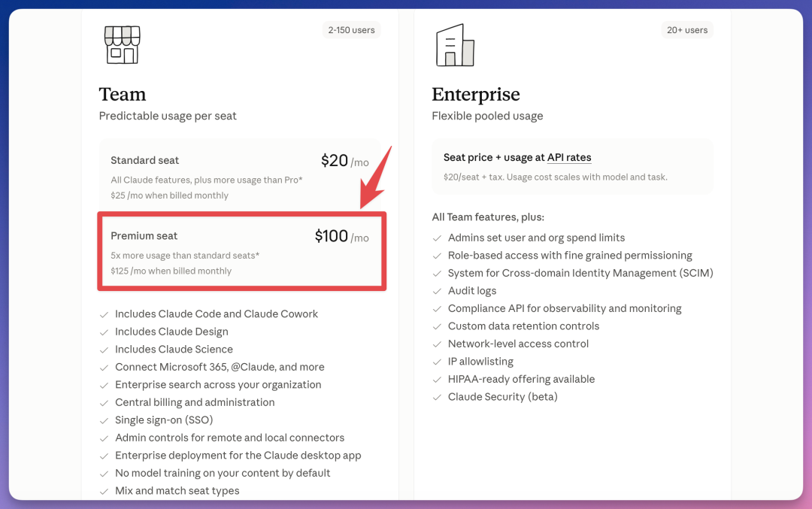
Task: Click HIPAA-ready offering available item
Action: (521, 379)
